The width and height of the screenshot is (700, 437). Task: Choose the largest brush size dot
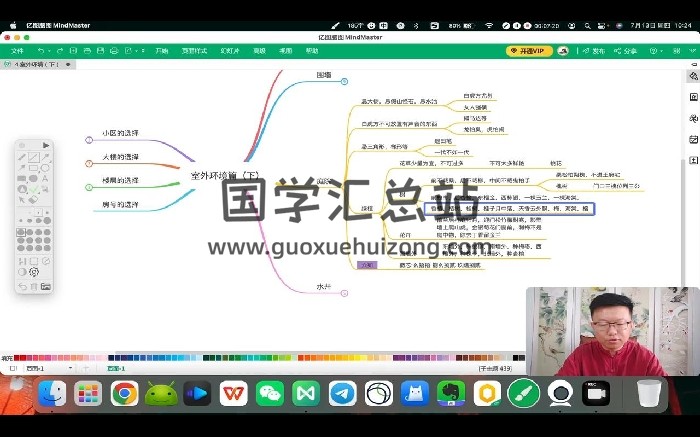(47, 221)
